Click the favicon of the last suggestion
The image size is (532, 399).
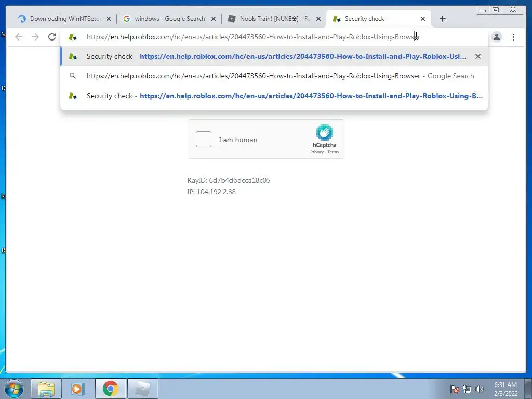click(73, 96)
